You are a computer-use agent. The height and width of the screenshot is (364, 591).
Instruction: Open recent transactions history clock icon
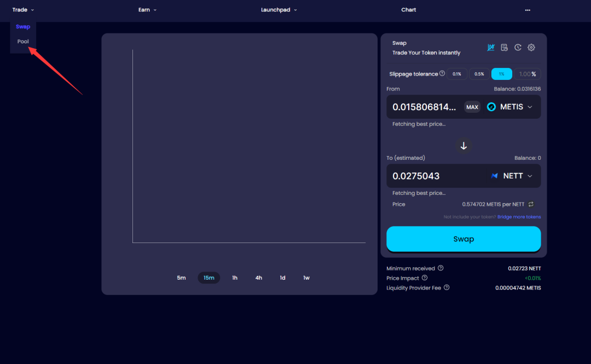[518, 48]
